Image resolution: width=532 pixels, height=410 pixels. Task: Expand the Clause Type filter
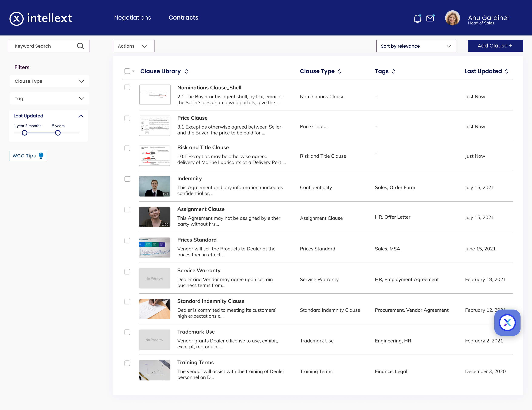click(x=49, y=81)
